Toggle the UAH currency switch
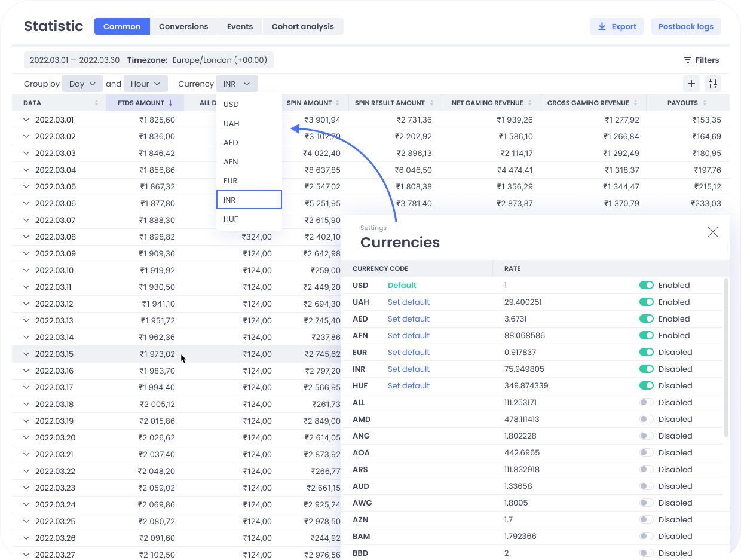 pyautogui.click(x=646, y=302)
